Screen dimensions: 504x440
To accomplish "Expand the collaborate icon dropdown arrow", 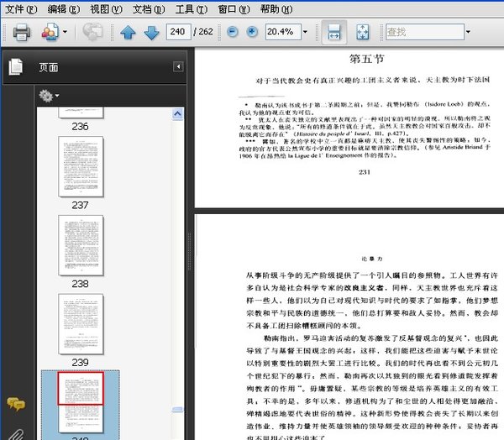I will pyautogui.click(x=65, y=32).
